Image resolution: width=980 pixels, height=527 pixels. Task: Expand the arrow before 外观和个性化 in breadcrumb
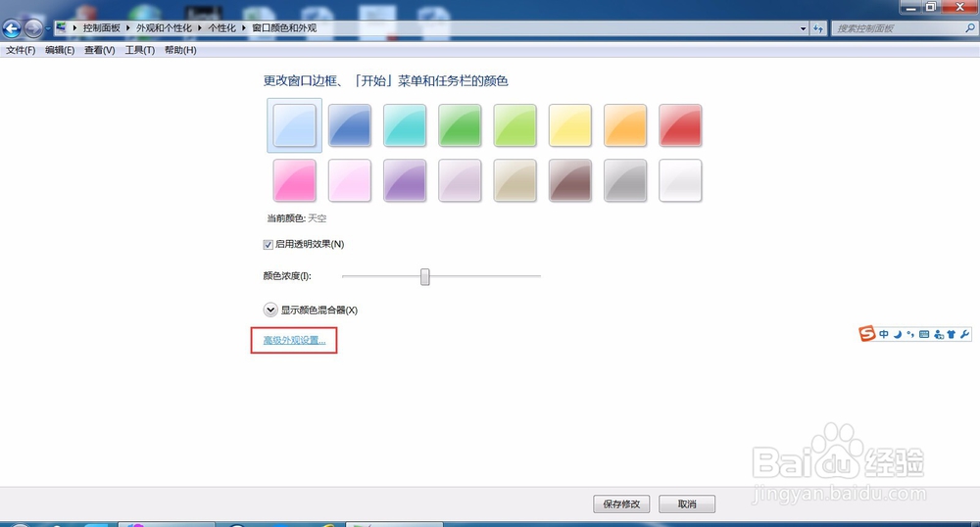(x=128, y=28)
